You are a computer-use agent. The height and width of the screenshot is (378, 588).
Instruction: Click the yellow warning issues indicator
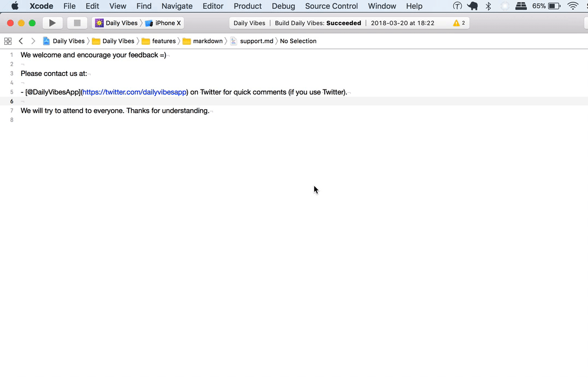tap(459, 23)
